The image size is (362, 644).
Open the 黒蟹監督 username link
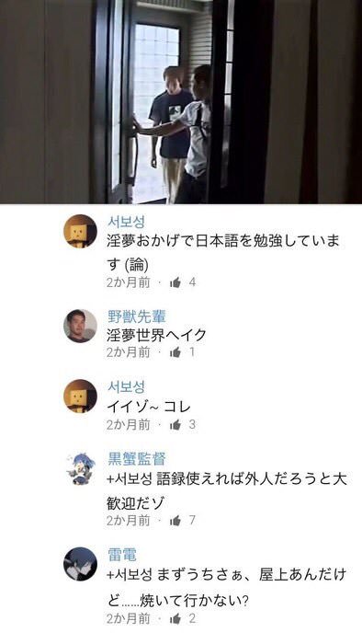(137, 459)
